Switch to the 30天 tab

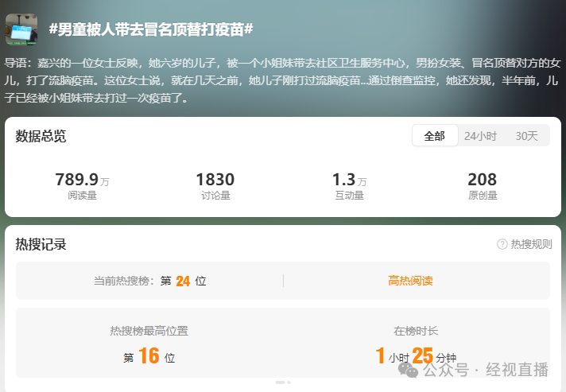(526, 136)
